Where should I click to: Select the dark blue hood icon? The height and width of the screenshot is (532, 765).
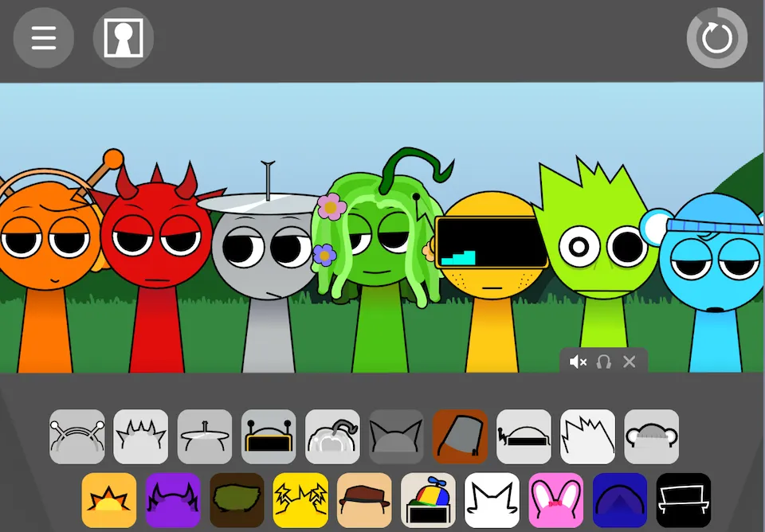tap(619, 500)
